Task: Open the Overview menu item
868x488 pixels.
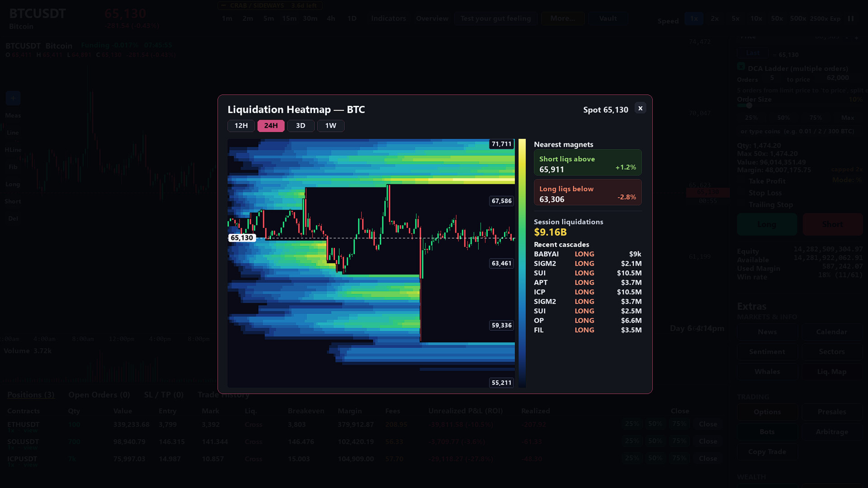Action: 432,19
